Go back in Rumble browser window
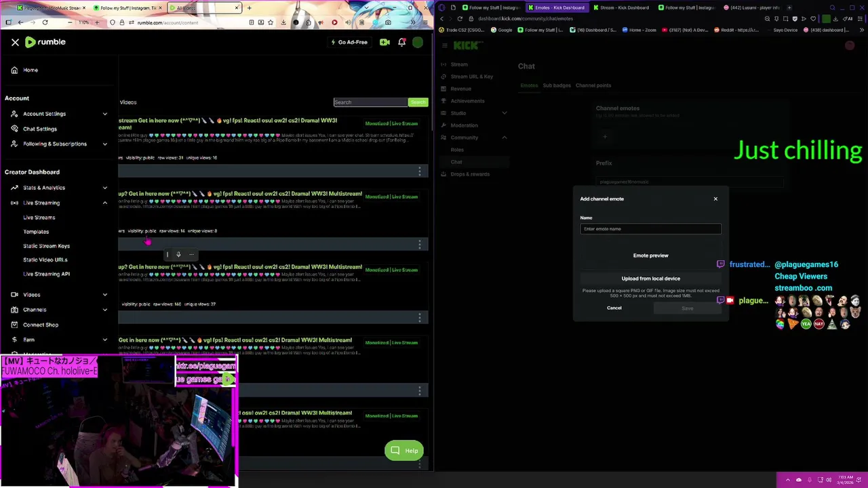 (x=20, y=22)
